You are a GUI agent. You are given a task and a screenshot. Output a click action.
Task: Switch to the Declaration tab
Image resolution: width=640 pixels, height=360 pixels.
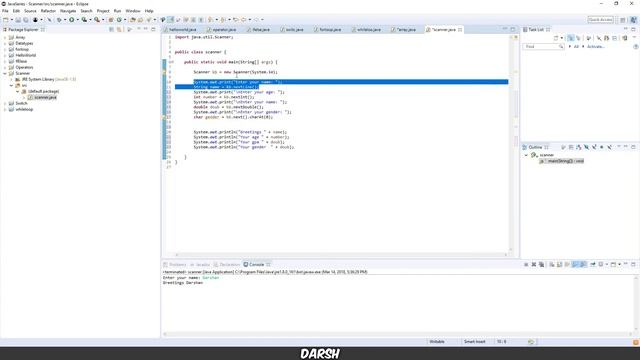pyautogui.click(x=227, y=264)
